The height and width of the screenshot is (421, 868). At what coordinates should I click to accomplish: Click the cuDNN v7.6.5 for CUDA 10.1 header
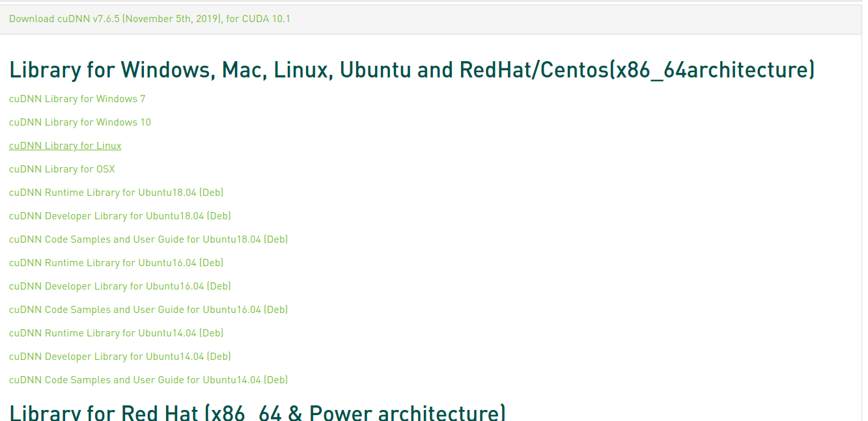tap(149, 19)
